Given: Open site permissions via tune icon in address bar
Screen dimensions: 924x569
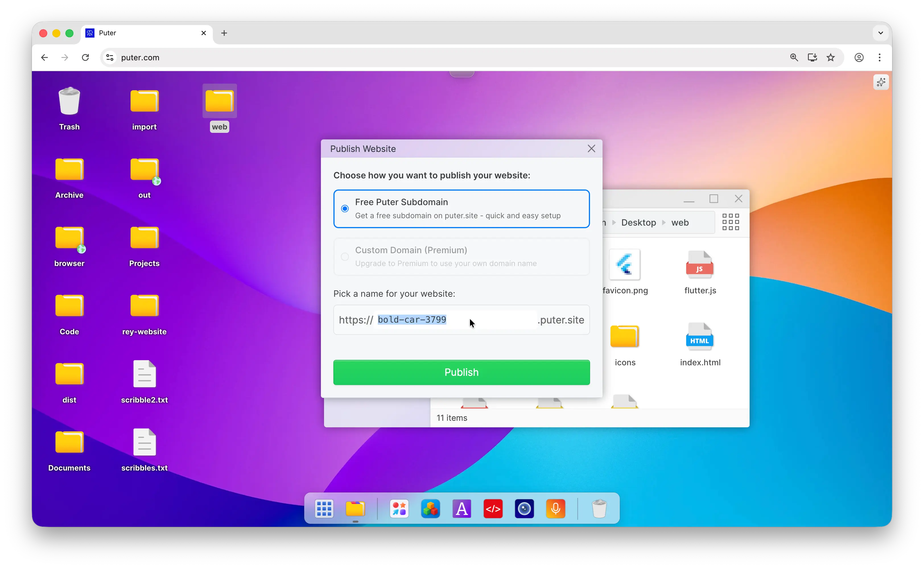Looking at the screenshot, I should coord(109,57).
